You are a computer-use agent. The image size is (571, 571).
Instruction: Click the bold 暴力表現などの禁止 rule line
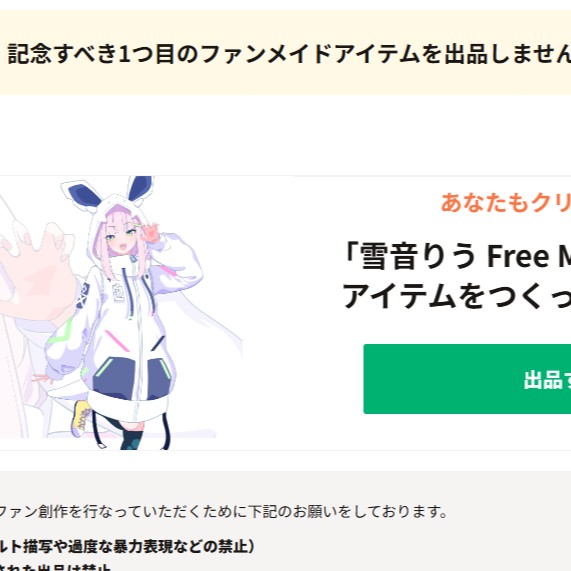pyautogui.click(x=127, y=546)
